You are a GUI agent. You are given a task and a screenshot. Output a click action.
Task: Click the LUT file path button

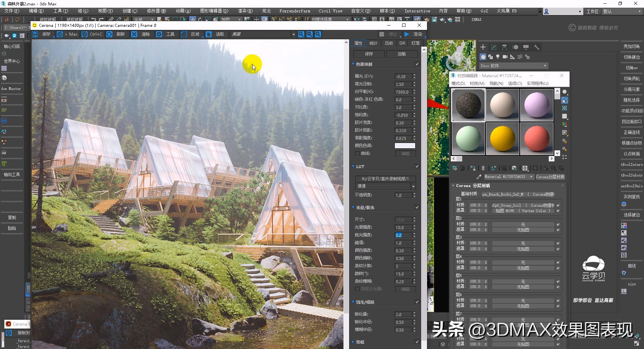(x=385, y=179)
